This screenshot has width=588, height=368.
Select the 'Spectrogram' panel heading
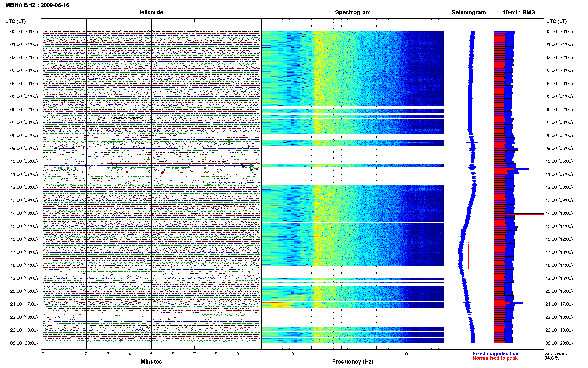click(x=353, y=12)
